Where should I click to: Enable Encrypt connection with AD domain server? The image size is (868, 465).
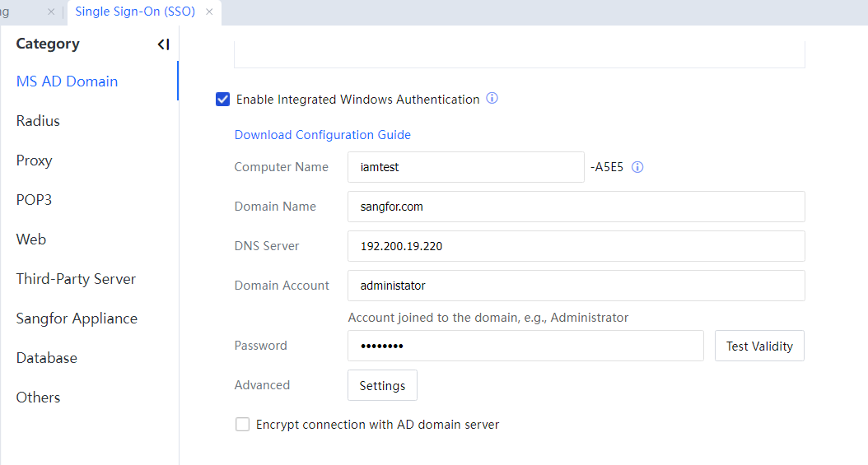(x=242, y=425)
